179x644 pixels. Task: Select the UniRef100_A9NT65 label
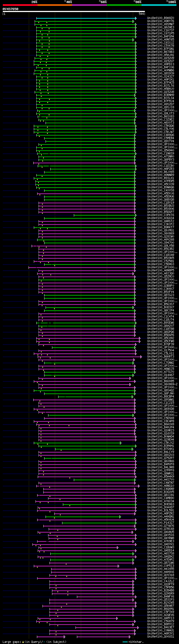pyautogui.click(x=161, y=40)
